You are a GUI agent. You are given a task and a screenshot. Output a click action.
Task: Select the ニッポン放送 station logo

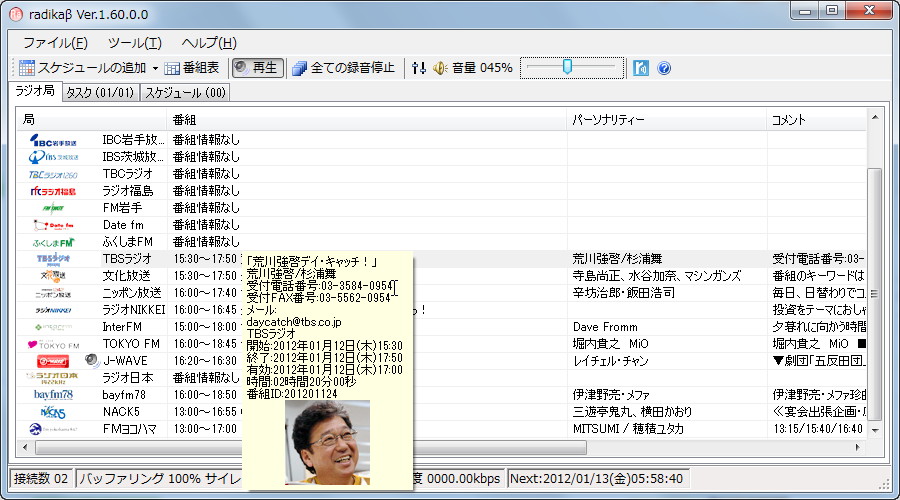click(x=53, y=293)
